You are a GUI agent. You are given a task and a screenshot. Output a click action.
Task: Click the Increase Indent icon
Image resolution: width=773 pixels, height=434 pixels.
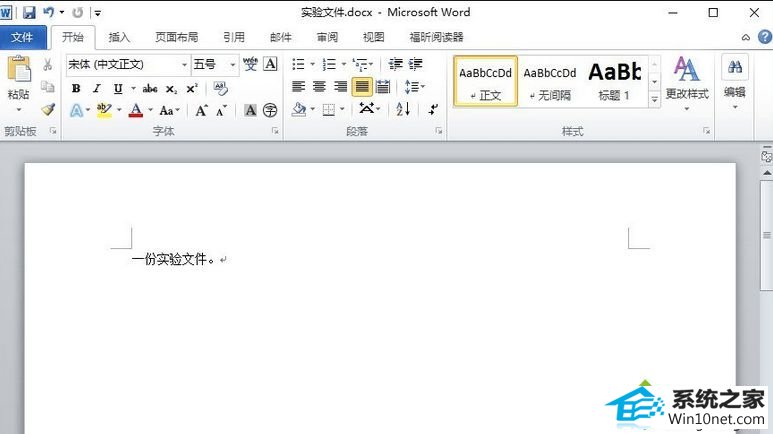(x=415, y=64)
